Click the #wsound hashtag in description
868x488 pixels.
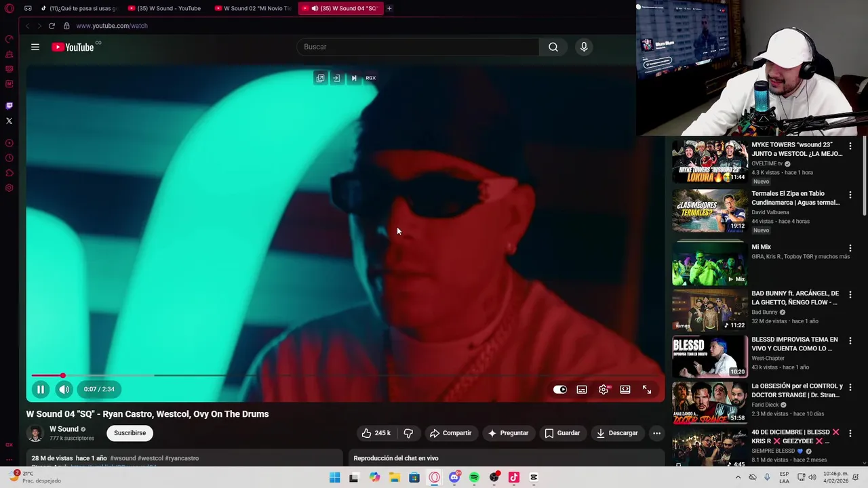pos(123,458)
